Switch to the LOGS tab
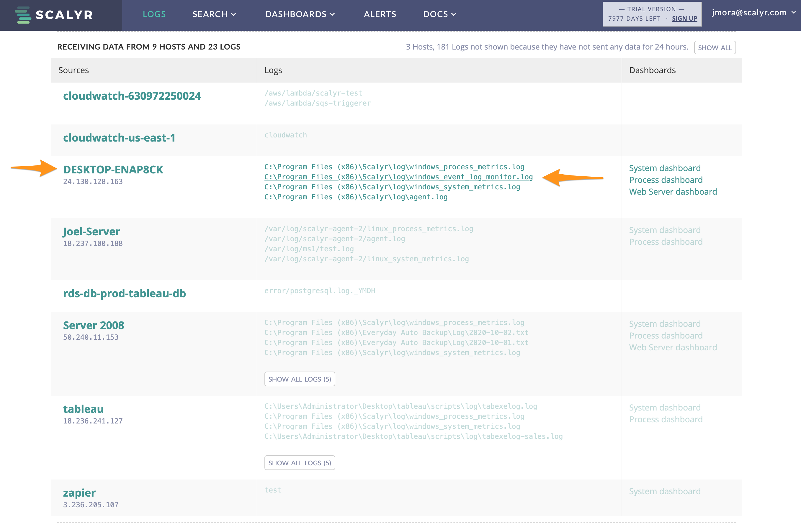 point(154,14)
